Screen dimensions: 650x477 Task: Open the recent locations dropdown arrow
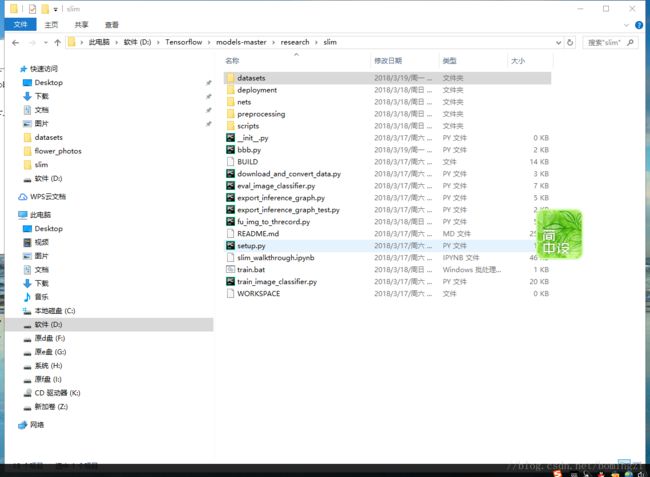point(46,42)
